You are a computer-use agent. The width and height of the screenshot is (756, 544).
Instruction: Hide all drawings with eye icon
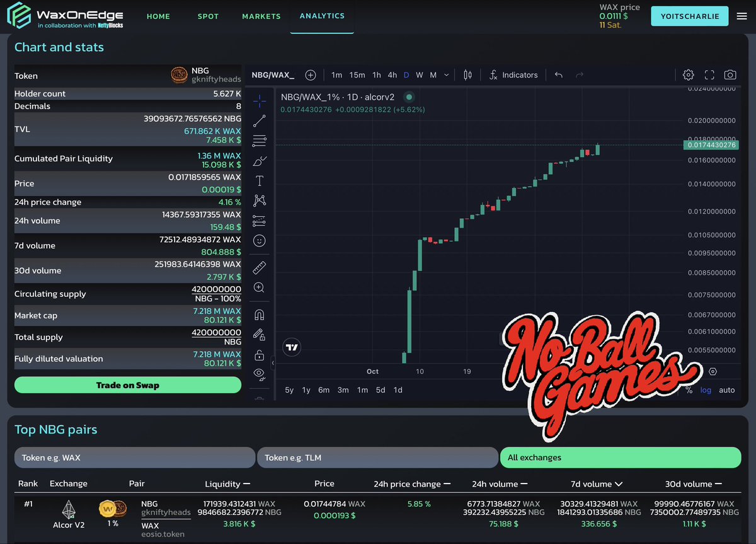coord(259,374)
